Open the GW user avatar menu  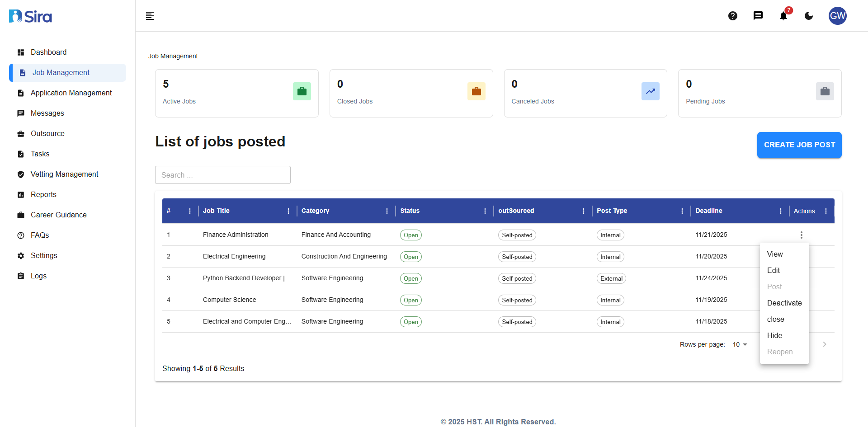coord(837,16)
